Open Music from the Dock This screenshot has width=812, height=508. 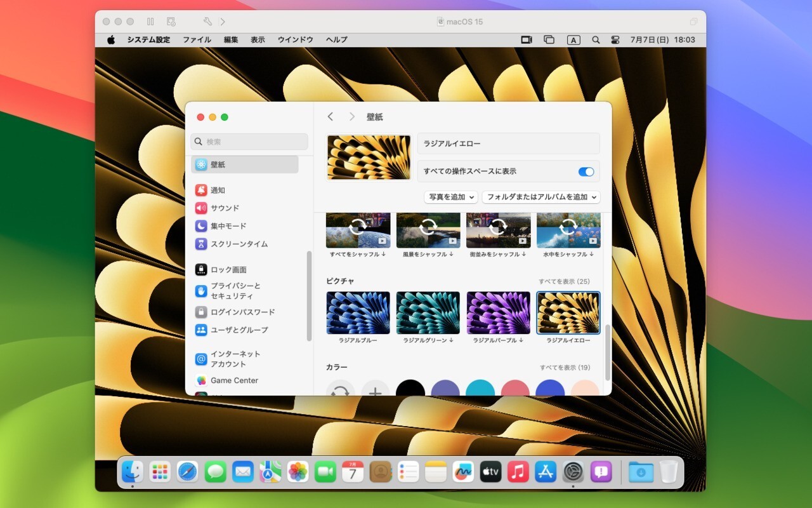pos(518,471)
